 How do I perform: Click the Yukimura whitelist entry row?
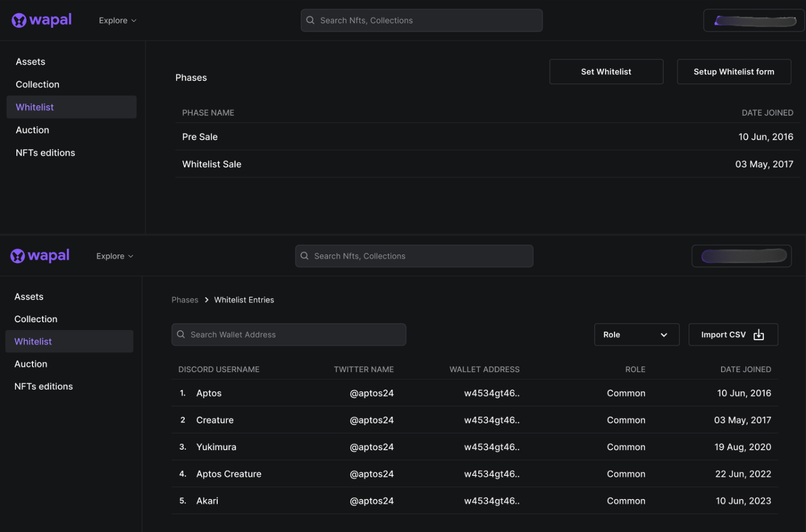474,447
